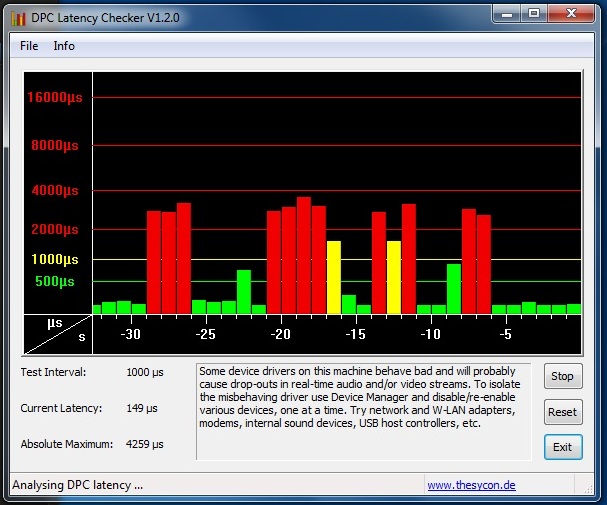Click the Analysing DPC latency status text
This screenshot has width=607, height=505.
[77, 485]
